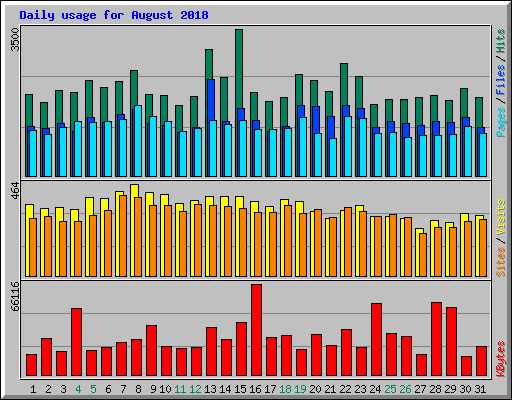Viewport: 512px width, 400px height.
Task: Click day 7 on the date axis
Action: (x=123, y=389)
